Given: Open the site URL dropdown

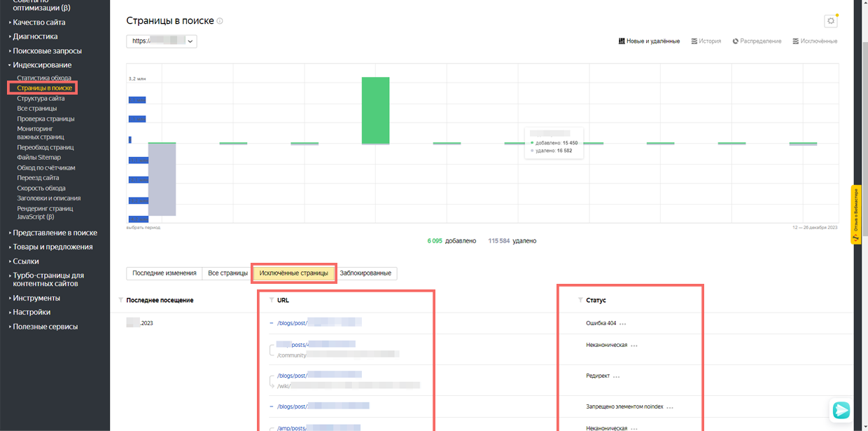Looking at the screenshot, I should (x=162, y=41).
